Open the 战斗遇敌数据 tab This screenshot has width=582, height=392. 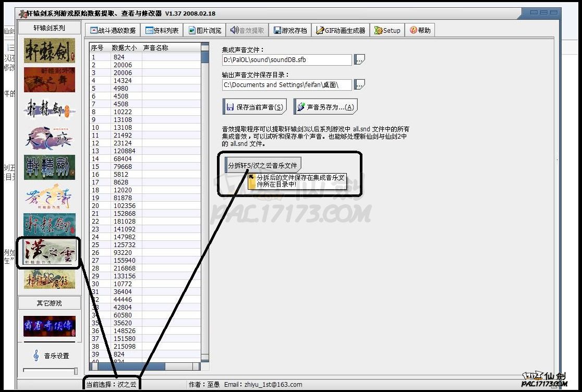pos(113,31)
